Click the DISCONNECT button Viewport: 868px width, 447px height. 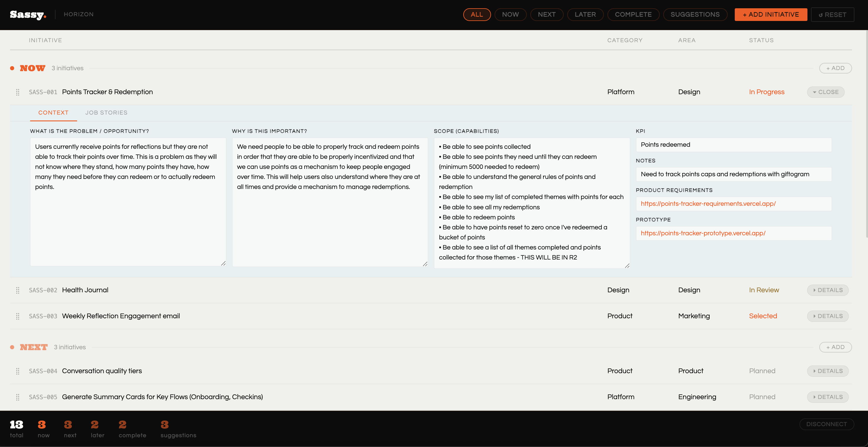coord(827,424)
